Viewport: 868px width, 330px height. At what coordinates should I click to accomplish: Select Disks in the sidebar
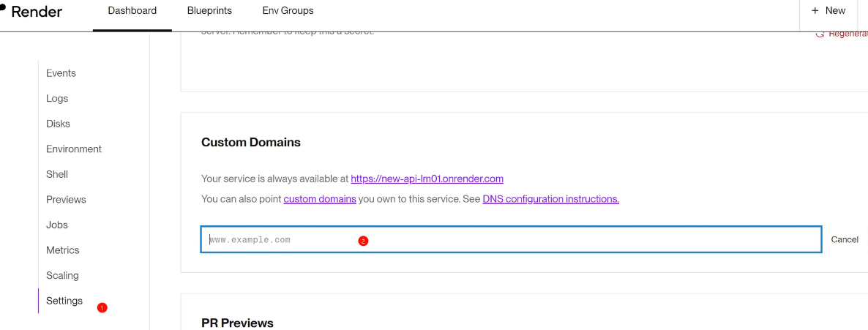point(58,124)
